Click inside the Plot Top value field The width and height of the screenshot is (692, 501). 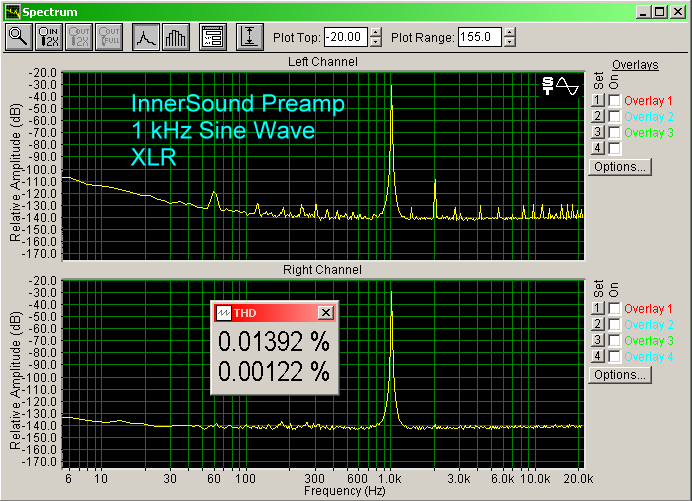pos(346,37)
